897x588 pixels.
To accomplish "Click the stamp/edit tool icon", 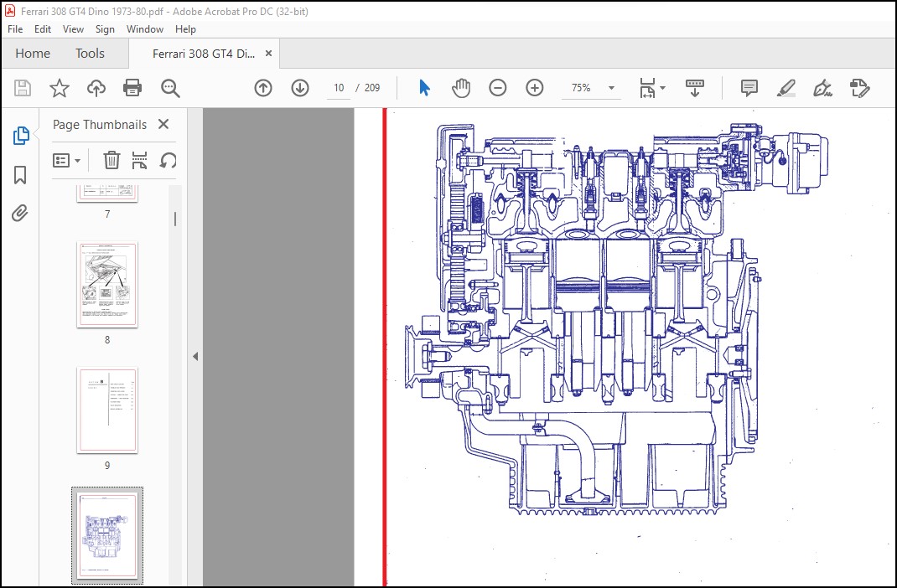I will tap(859, 88).
